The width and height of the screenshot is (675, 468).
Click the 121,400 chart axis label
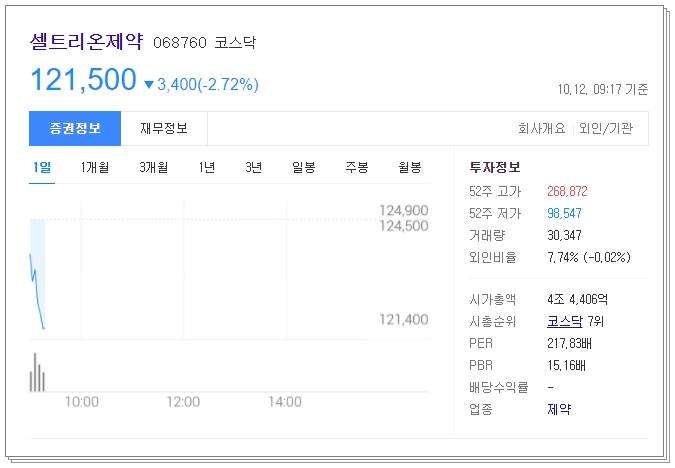pos(403,319)
